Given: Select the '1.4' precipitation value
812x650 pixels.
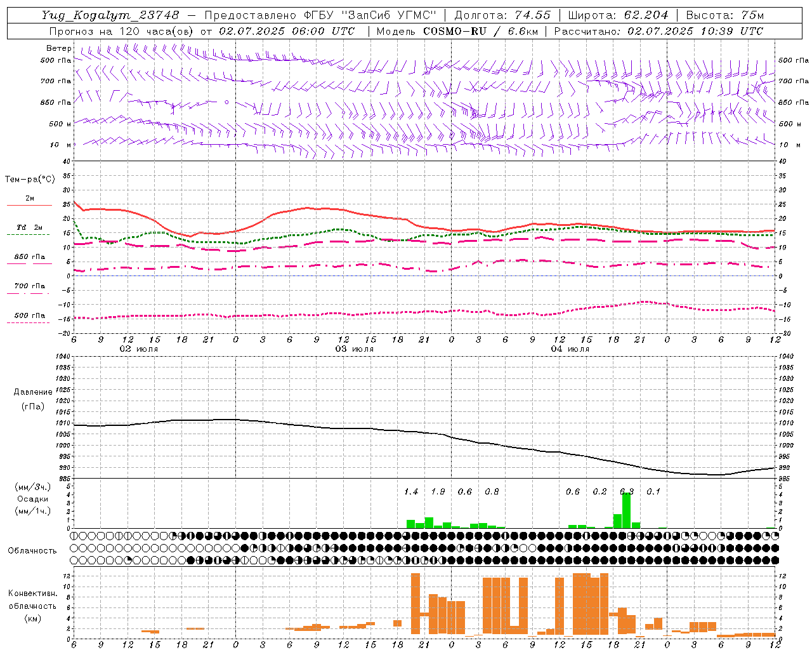Looking at the screenshot, I should point(411,492).
